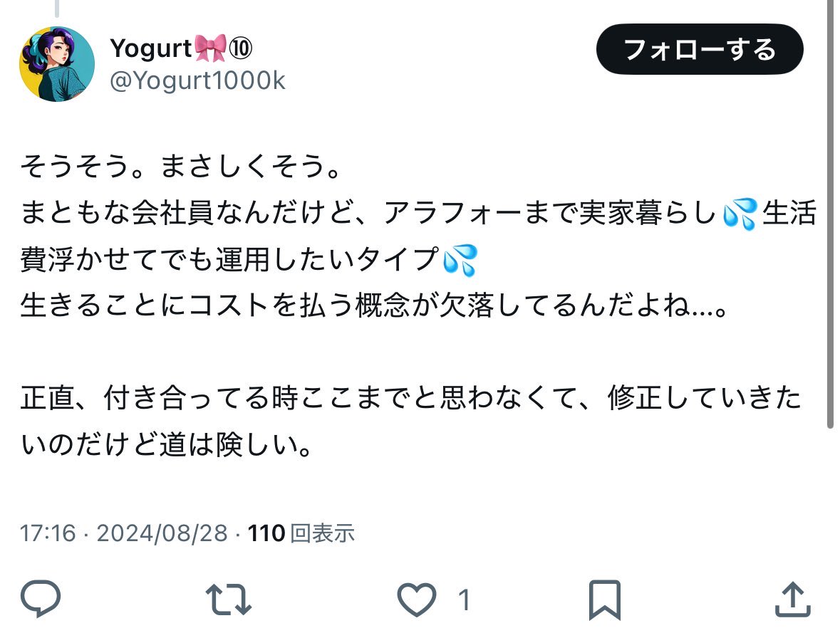Tap the フォローする follow button
This screenshot has height=633, width=840.
point(700,49)
